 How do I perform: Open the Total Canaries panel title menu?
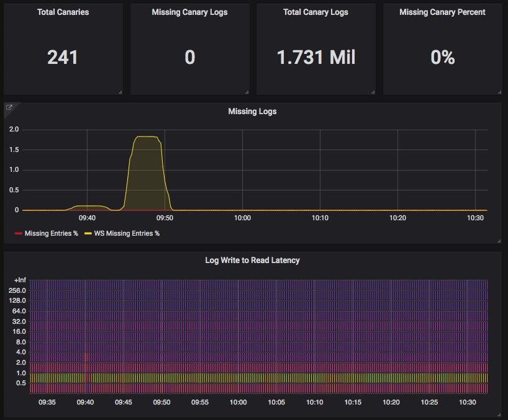click(62, 12)
